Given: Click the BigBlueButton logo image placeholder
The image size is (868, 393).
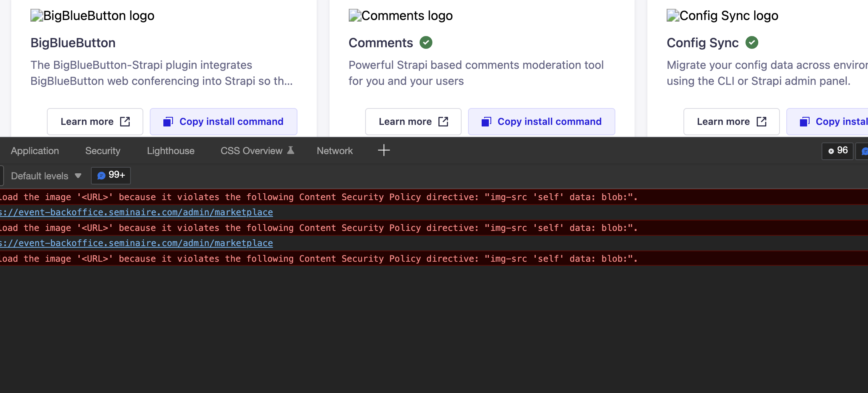Looking at the screenshot, I should (x=92, y=16).
